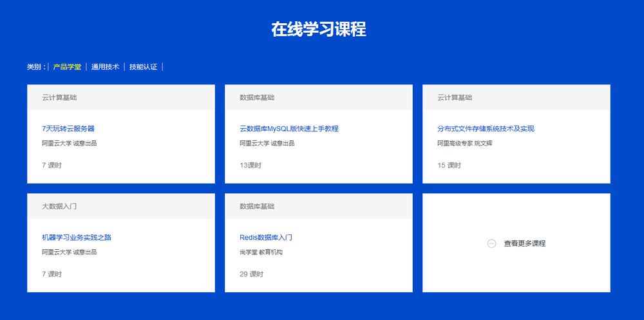Click 数据库基础 header above the MySQL course

(x=257, y=97)
